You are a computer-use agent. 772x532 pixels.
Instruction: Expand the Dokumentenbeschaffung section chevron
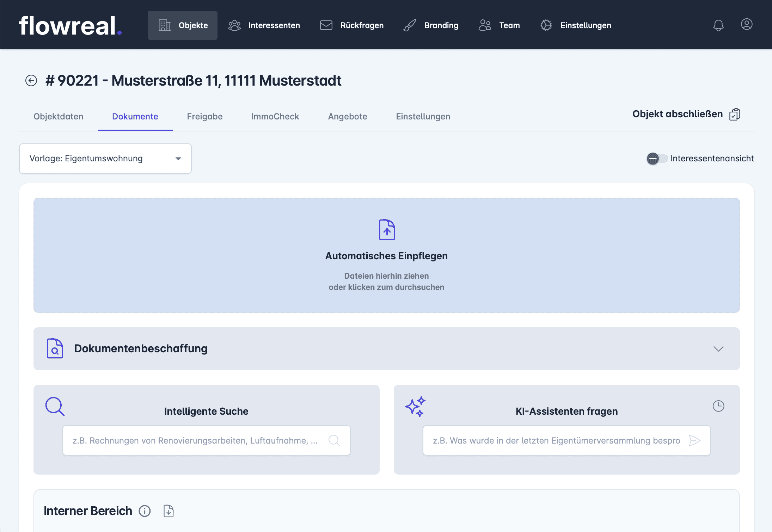pyautogui.click(x=718, y=349)
